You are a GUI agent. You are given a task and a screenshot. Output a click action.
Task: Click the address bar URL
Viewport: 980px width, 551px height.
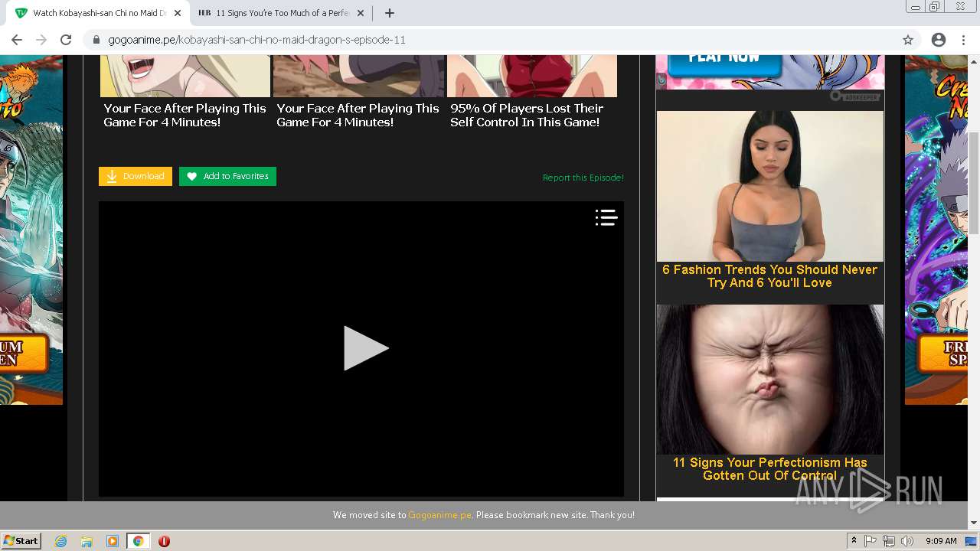click(x=256, y=40)
